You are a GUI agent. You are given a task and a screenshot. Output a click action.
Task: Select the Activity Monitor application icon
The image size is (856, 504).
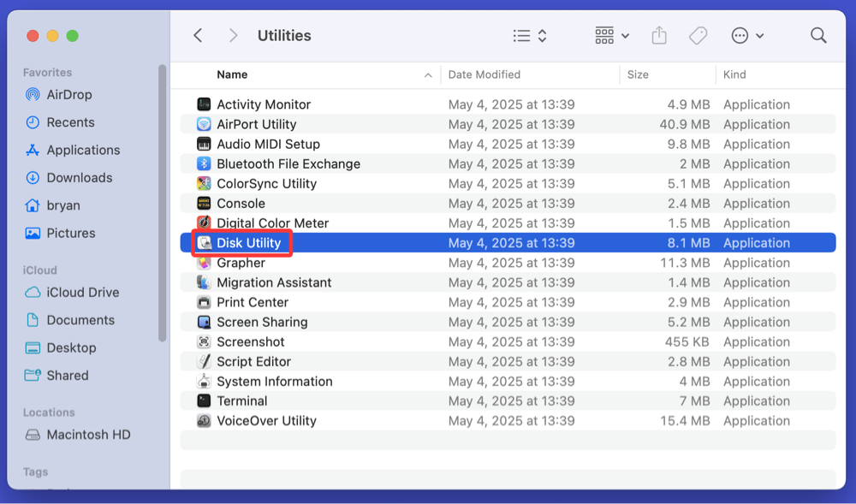click(203, 104)
